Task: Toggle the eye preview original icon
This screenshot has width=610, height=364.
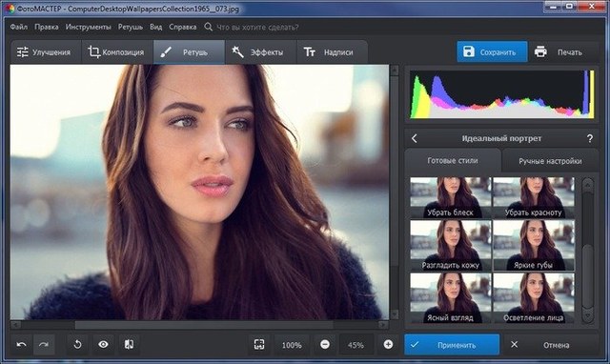Action: point(103,345)
